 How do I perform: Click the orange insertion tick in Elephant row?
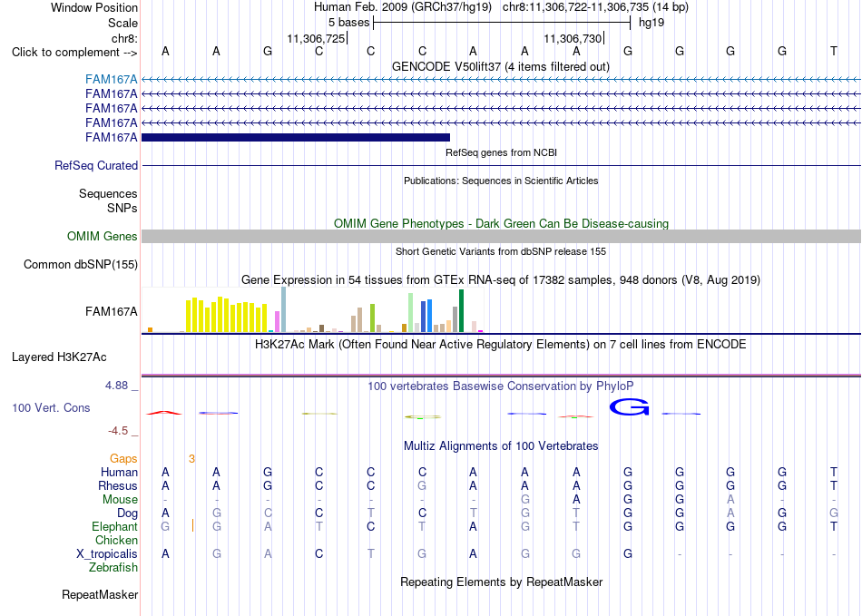tap(192, 526)
